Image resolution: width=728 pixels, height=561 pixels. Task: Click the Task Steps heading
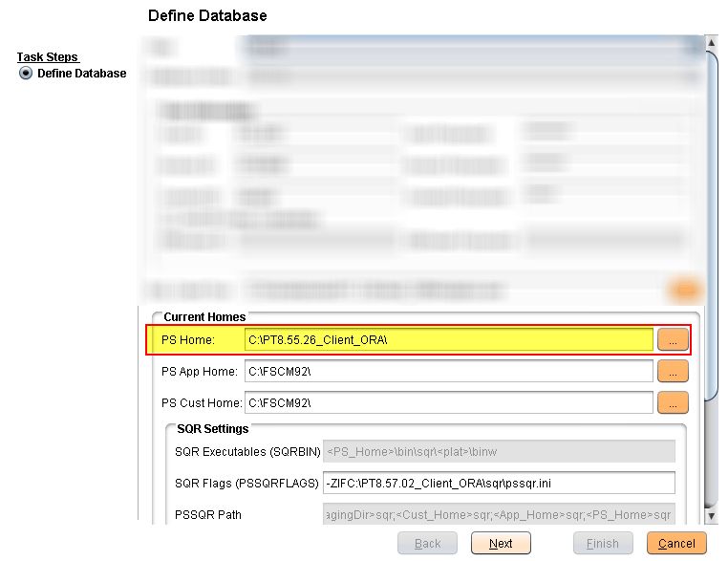click(x=48, y=57)
